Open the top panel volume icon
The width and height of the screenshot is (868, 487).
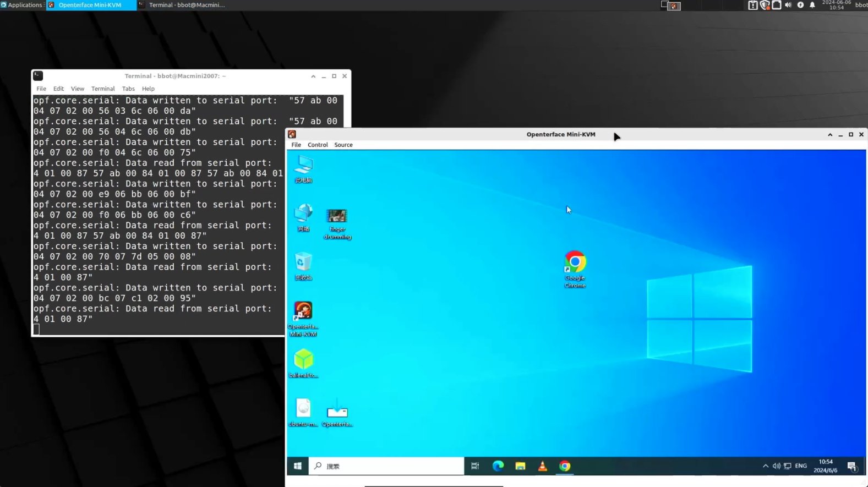coord(788,5)
